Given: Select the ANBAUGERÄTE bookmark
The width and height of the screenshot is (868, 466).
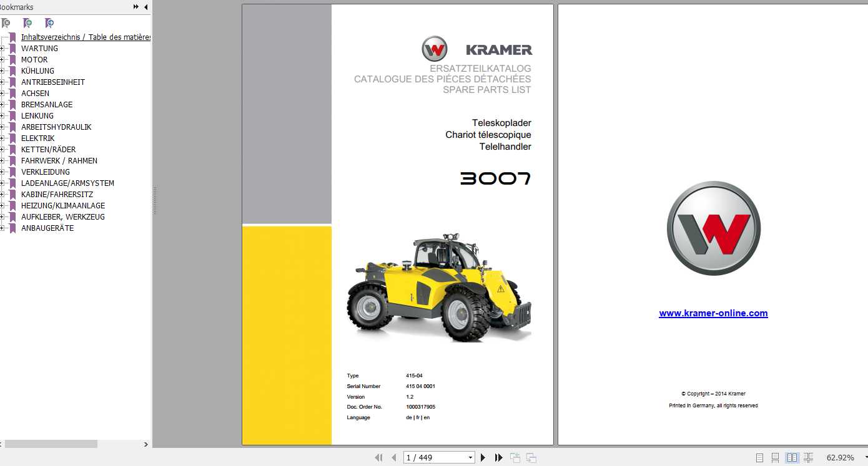Looking at the screenshot, I should pos(47,228).
